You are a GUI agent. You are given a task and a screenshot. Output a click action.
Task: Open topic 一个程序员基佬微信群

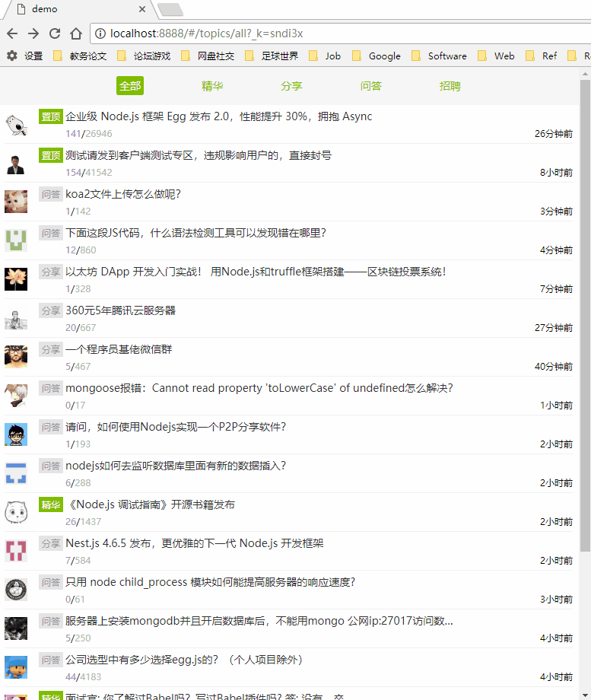click(x=119, y=349)
